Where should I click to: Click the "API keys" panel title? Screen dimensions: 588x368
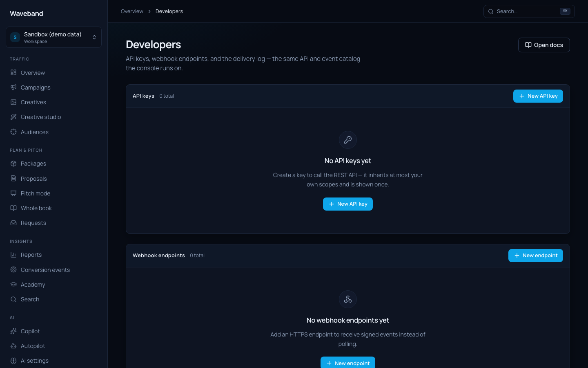point(143,96)
